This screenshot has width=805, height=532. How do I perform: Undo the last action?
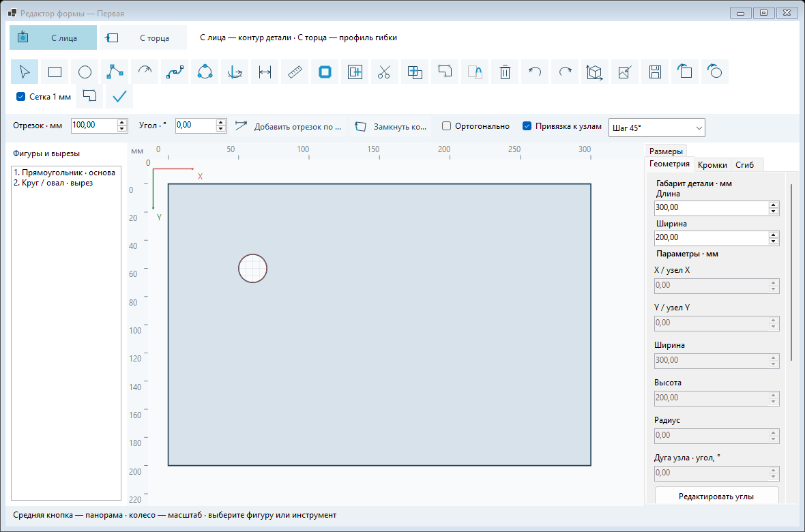tap(535, 72)
